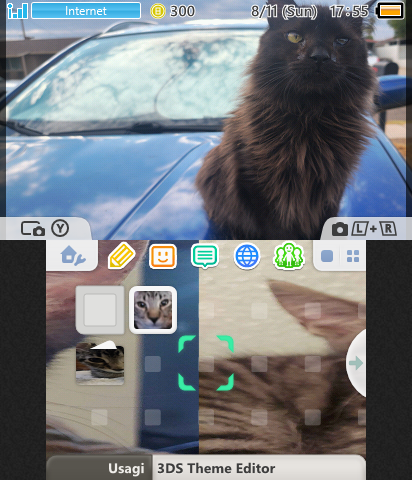This screenshot has height=480, width=412.
Task: Select the empty gray folder tile
Action: pyautogui.click(x=100, y=310)
